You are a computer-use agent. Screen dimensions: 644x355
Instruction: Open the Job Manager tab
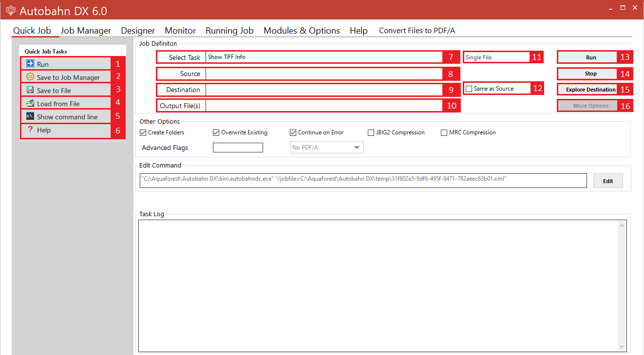(x=86, y=31)
